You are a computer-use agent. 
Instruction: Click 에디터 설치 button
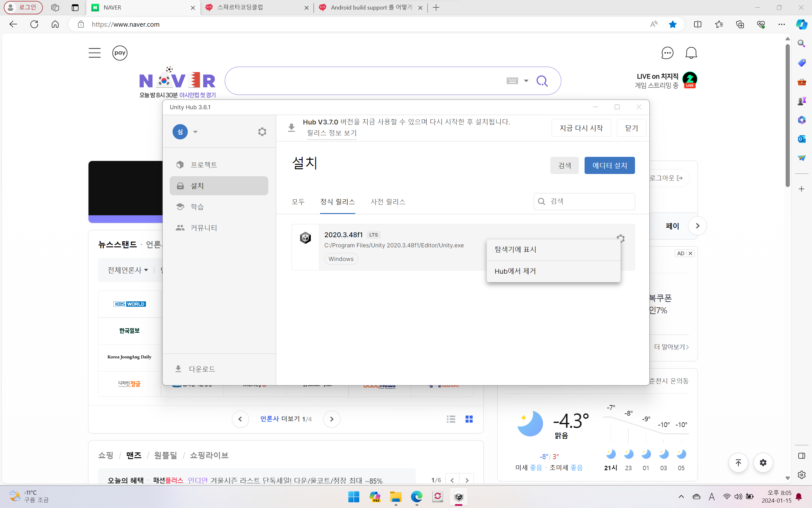(x=610, y=165)
